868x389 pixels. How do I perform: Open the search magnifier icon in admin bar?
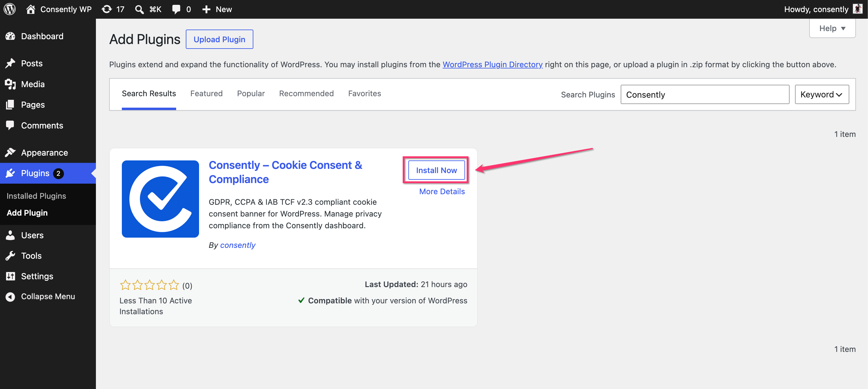(x=139, y=9)
